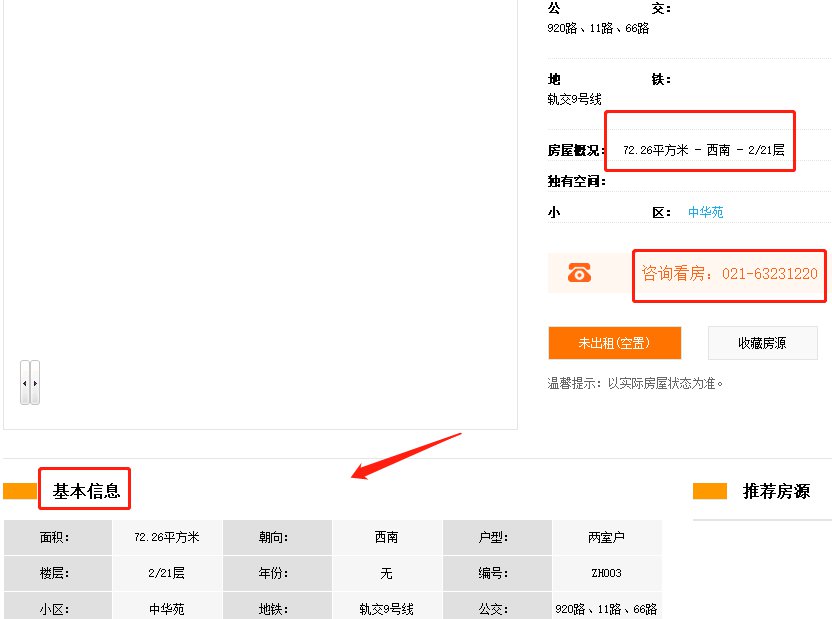Click the orange telephone icon
The width and height of the screenshot is (832, 619).
[579, 273]
